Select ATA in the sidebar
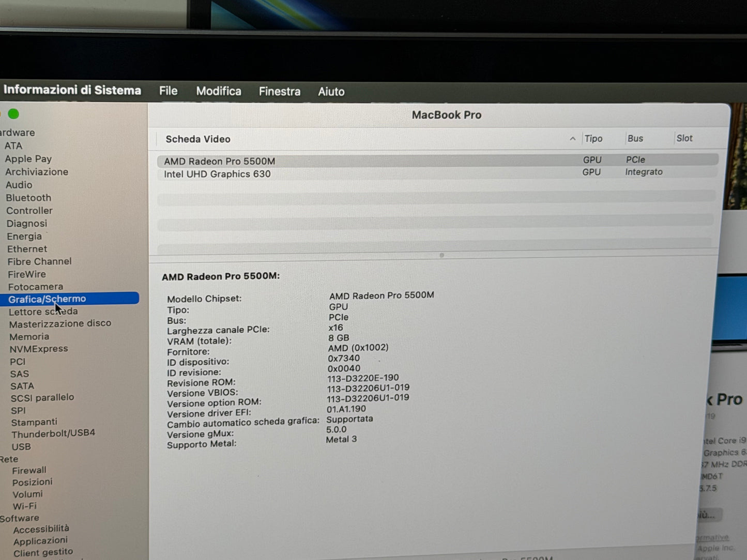Viewport: 747px width, 560px height. [x=13, y=146]
